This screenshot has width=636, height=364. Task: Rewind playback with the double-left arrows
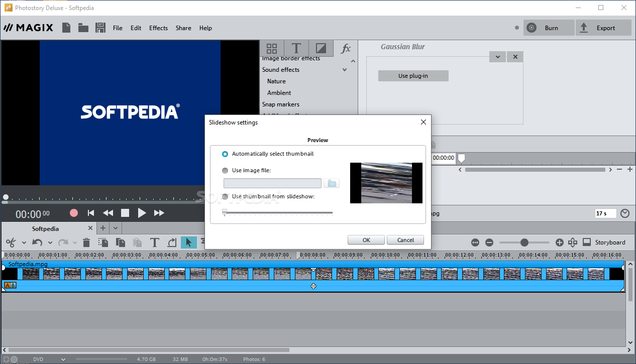(108, 213)
